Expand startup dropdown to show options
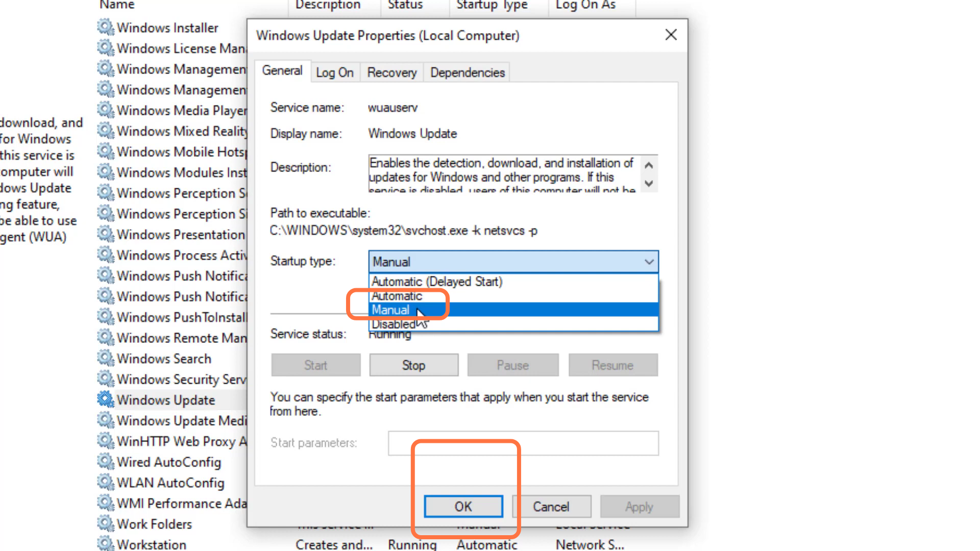The height and width of the screenshot is (551, 980). 648,261
